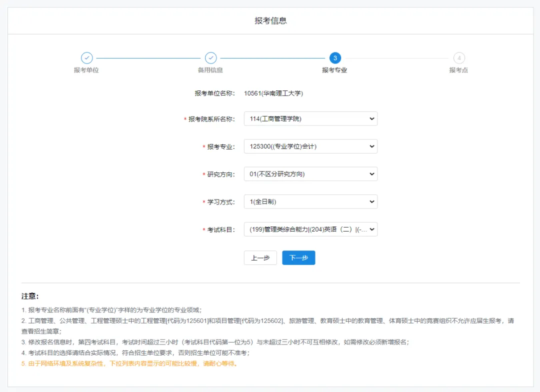The height and width of the screenshot is (392, 540).
Task: Open the 报考院系所名称 dropdown
Action: click(310, 119)
